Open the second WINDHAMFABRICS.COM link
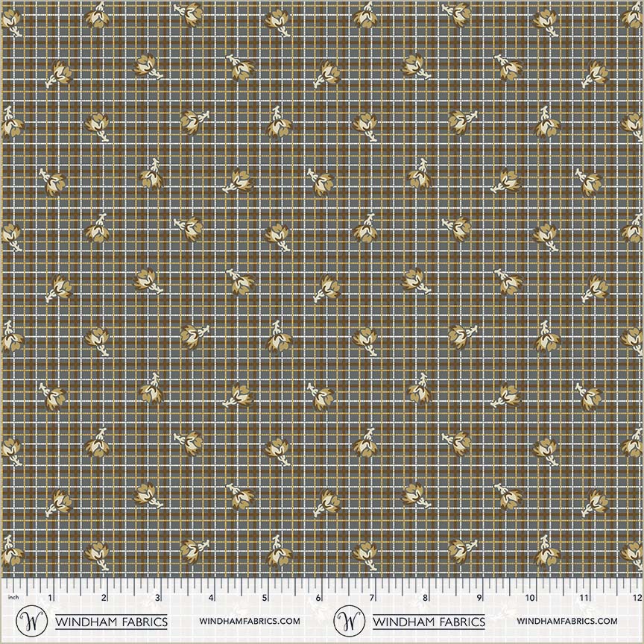 click(x=567, y=621)
